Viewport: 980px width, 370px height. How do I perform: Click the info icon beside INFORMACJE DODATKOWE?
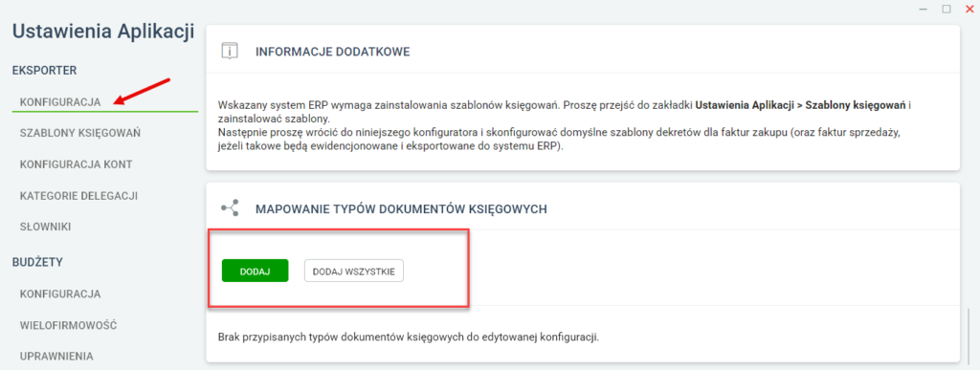(230, 52)
